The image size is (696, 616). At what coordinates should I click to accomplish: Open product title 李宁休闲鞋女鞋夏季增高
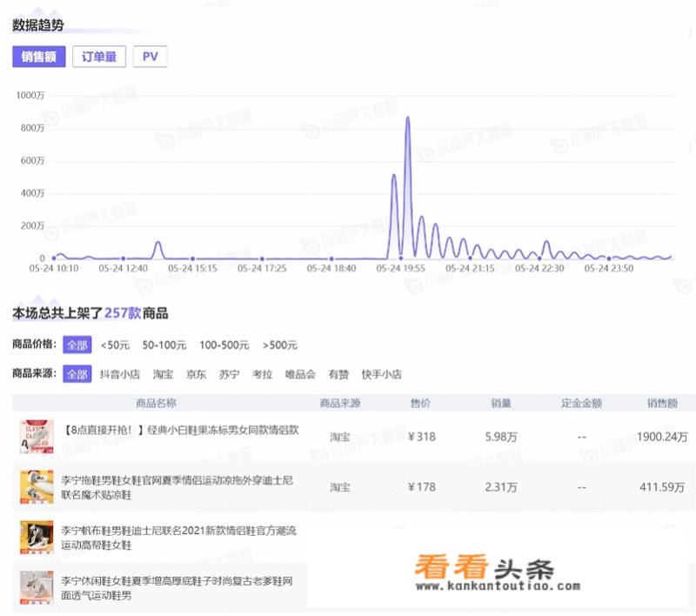click(x=177, y=588)
